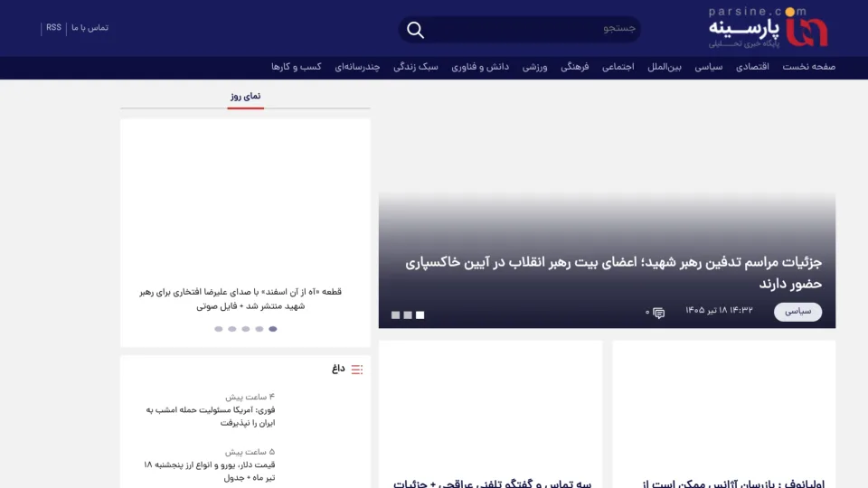Select the leftmost carousel dot
This screenshot has height=488, width=868.
(x=219, y=329)
